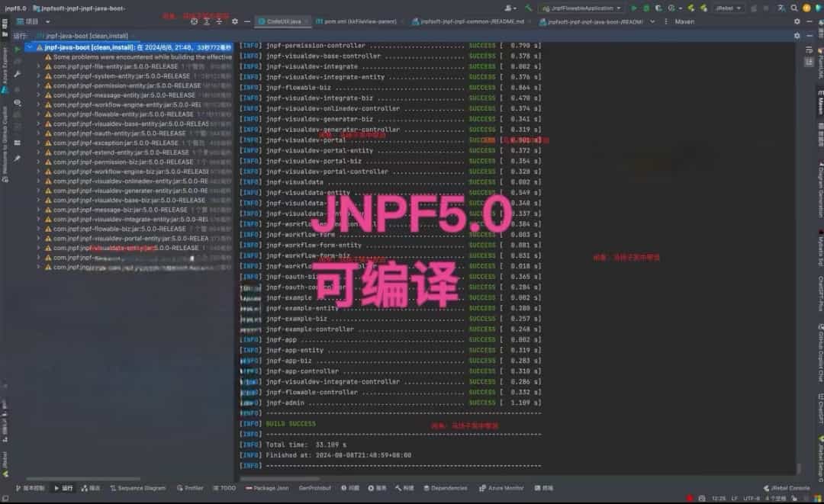Click the wrench icon in the Run panel's left toolbar
The width and height of the screenshot is (824, 504).
point(18,74)
